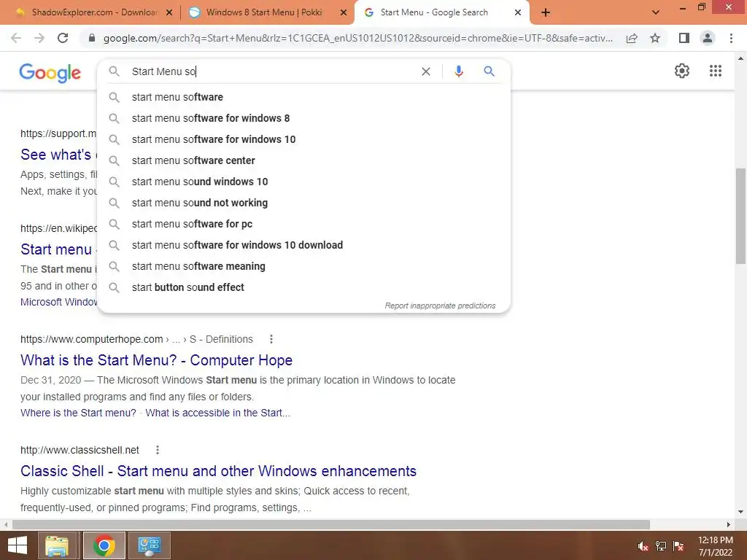Open File Explorer from taskbar

click(x=57, y=545)
